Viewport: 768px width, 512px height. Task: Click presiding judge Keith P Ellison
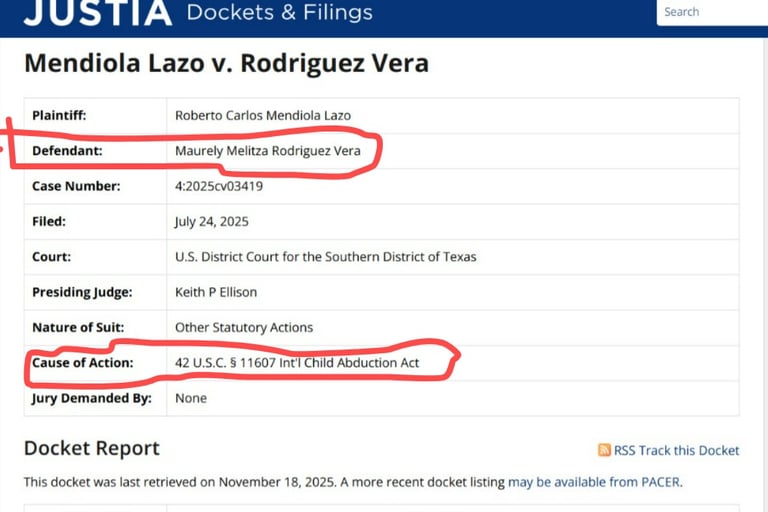click(x=216, y=292)
